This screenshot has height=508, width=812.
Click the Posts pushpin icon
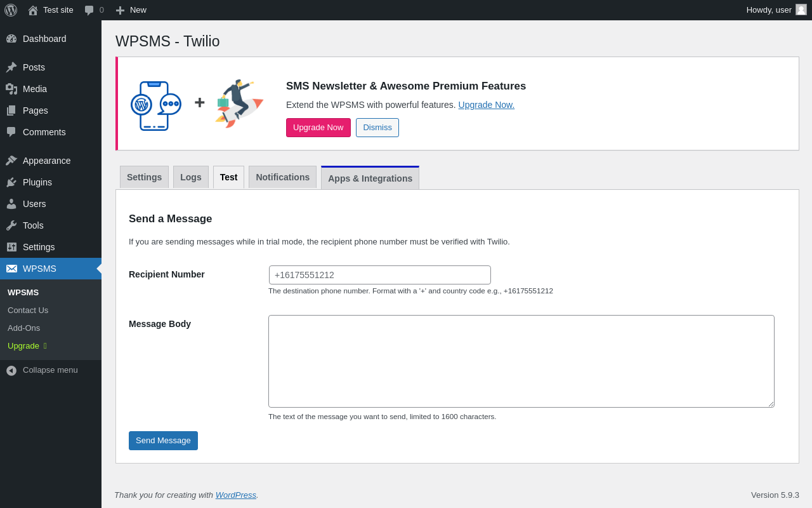pos(11,67)
